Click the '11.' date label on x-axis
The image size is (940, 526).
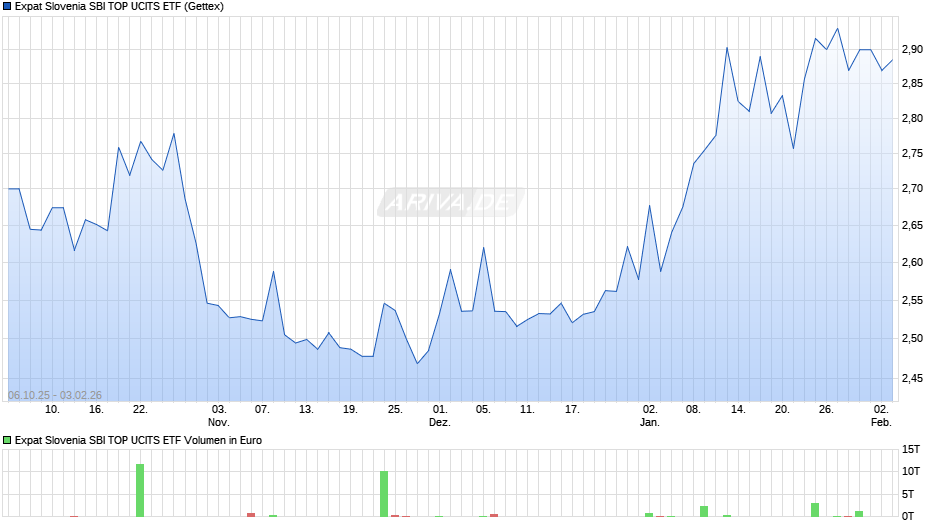click(x=527, y=410)
